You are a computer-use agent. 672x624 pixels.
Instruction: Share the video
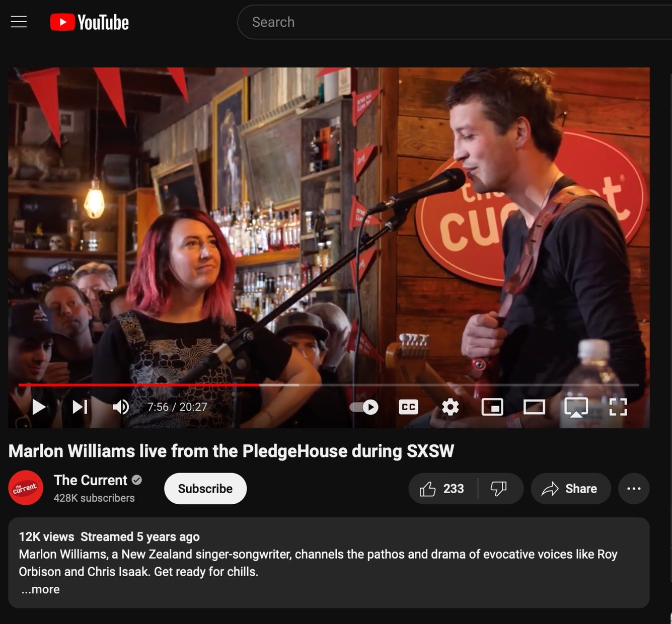571,489
